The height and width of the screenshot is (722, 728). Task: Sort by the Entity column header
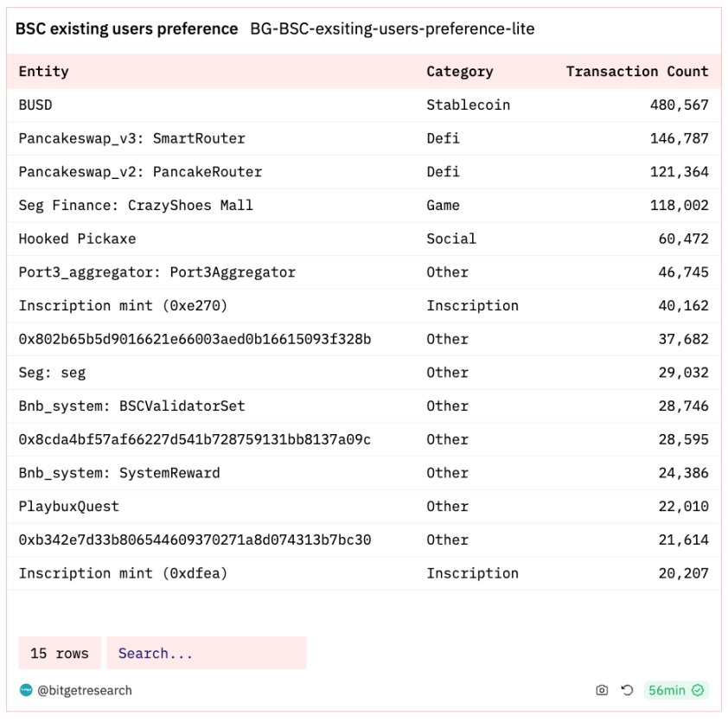(43, 72)
